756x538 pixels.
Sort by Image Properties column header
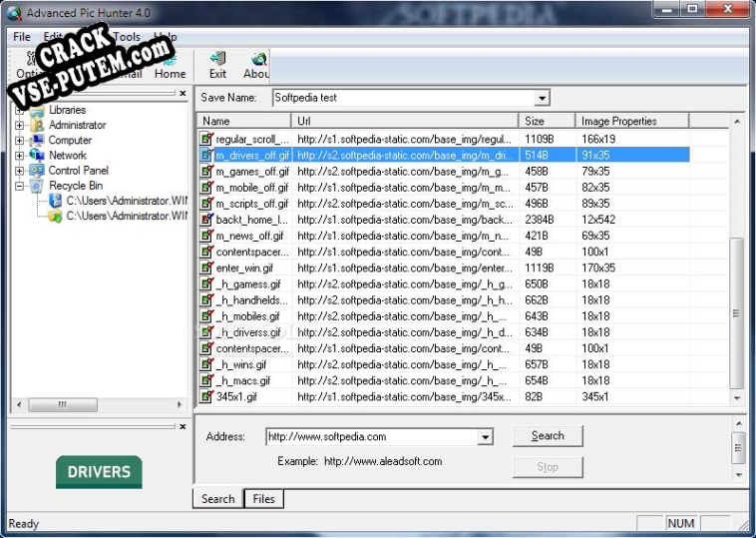coord(632,121)
